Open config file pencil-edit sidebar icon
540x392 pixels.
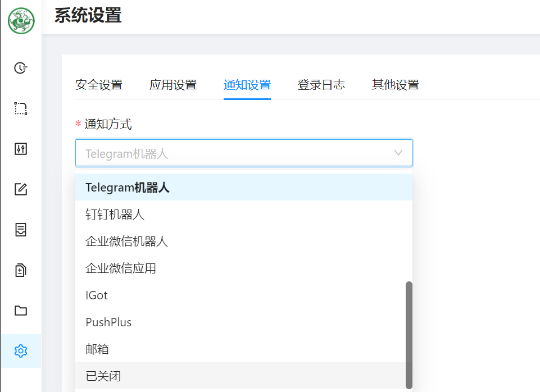click(x=21, y=189)
